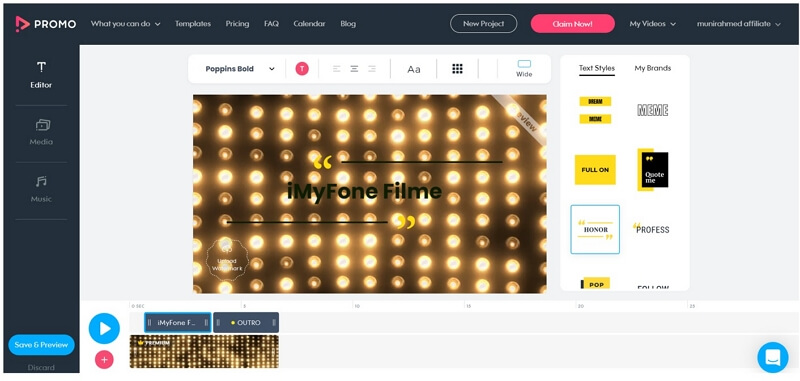800x381 pixels.
Task: Choose the MEME text style
Action: click(653, 110)
